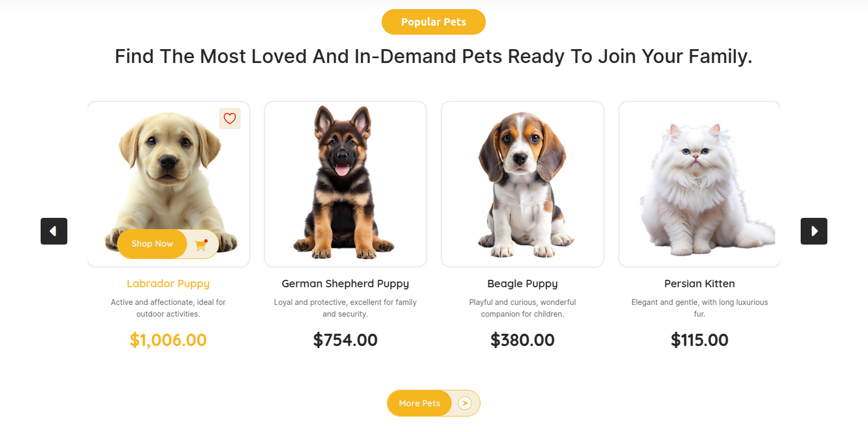Add Labrador Puppy to wishlist with heart icon

(230, 119)
